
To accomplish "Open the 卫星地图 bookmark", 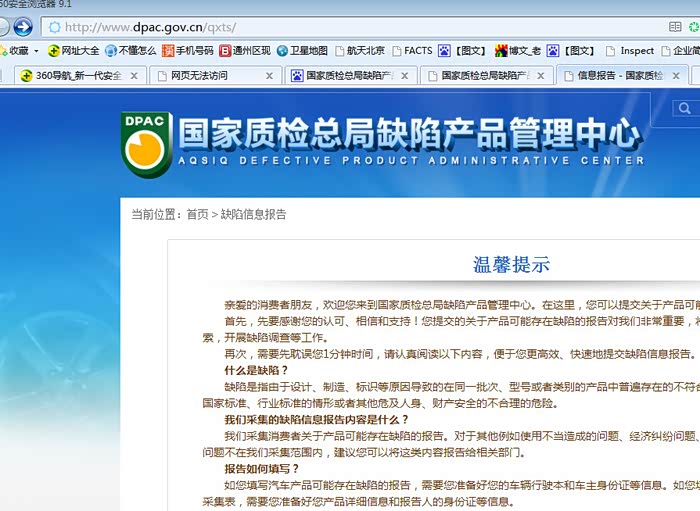I will [302, 51].
